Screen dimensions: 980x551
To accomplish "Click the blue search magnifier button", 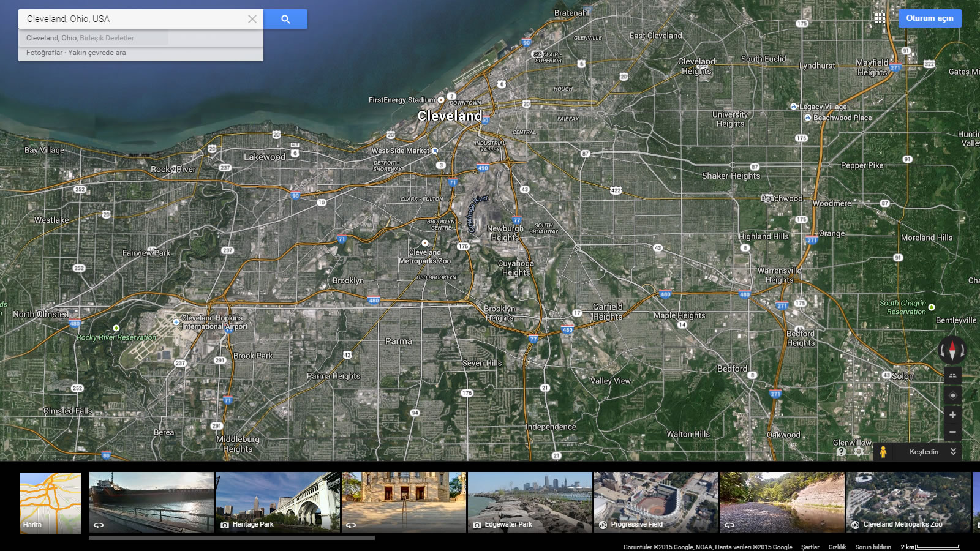I will [285, 19].
